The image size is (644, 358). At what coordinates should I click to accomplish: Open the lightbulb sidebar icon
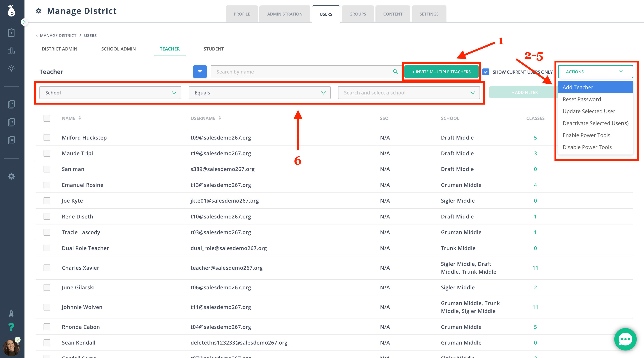[11, 68]
